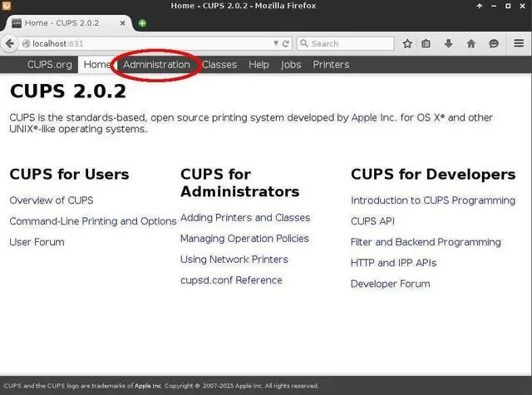Open the chat bubble icon
Image resolution: width=532 pixels, height=395 pixels.
pyautogui.click(x=494, y=43)
